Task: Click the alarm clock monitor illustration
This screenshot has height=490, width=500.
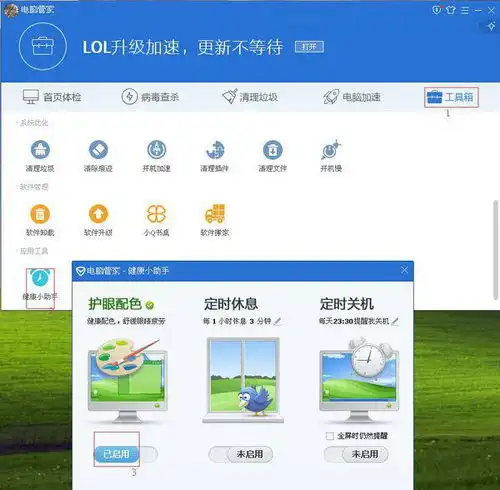Action: point(359,380)
